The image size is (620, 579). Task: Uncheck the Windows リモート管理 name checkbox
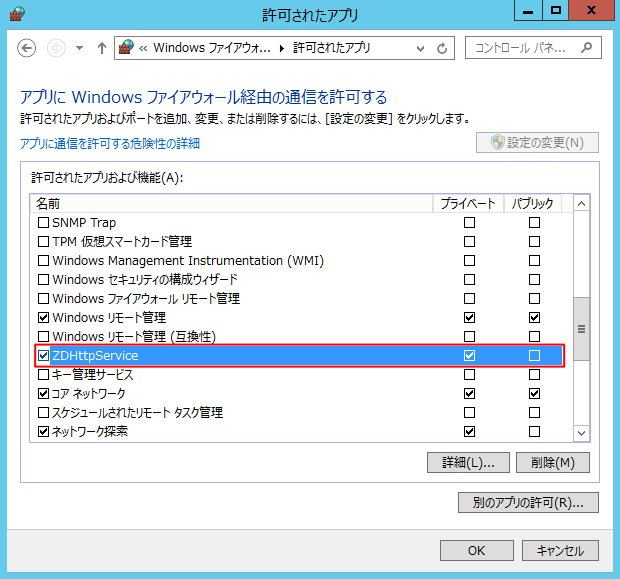coord(43,318)
